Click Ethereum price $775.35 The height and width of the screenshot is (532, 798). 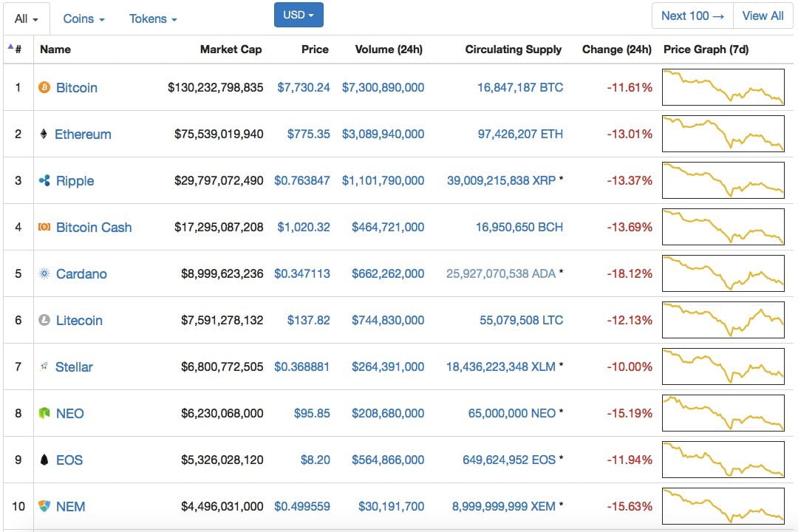tap(308, 134)
